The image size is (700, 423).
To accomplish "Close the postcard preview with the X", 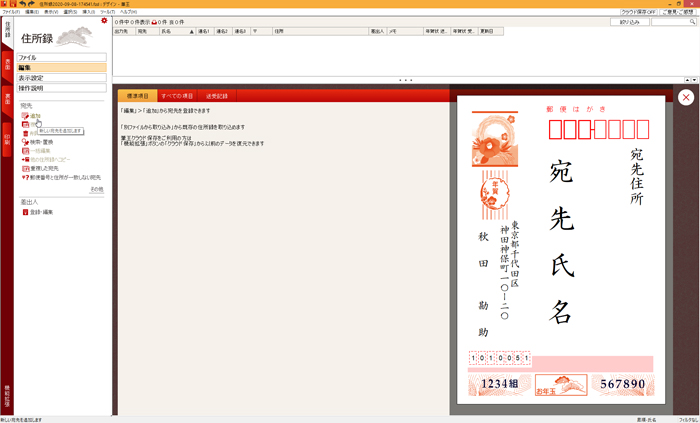I will (x=685, y=97).
